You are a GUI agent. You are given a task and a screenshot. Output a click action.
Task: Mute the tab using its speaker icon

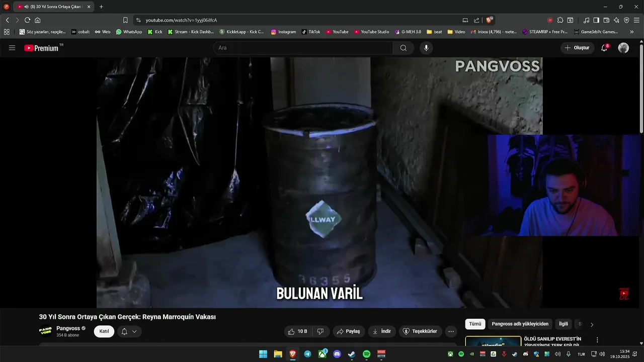tap(26, 7)
